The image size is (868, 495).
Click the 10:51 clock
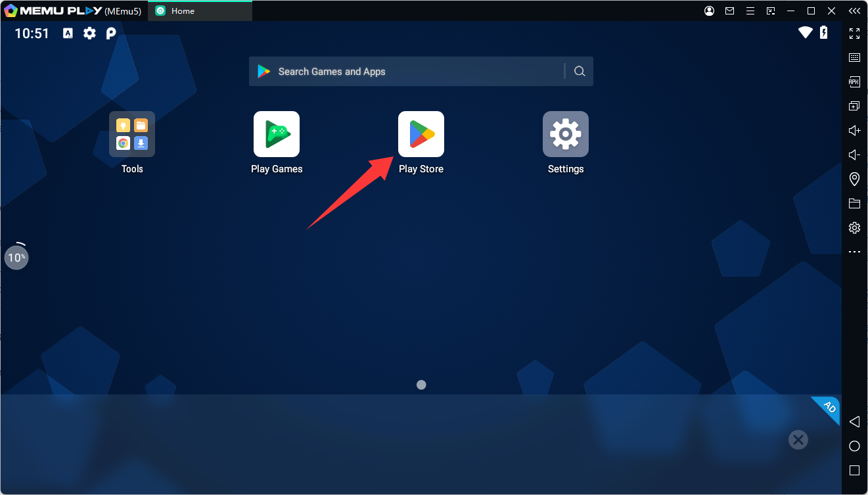32,34
